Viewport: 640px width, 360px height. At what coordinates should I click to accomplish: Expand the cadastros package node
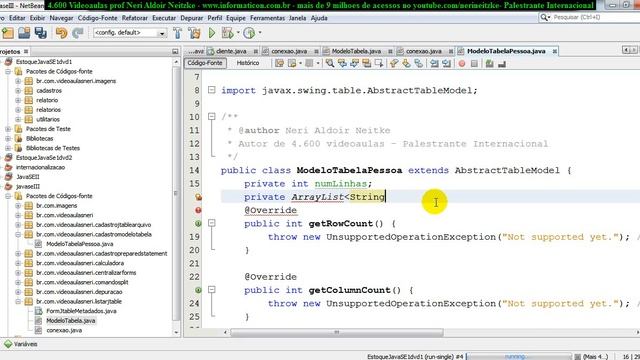pos(18,91)
